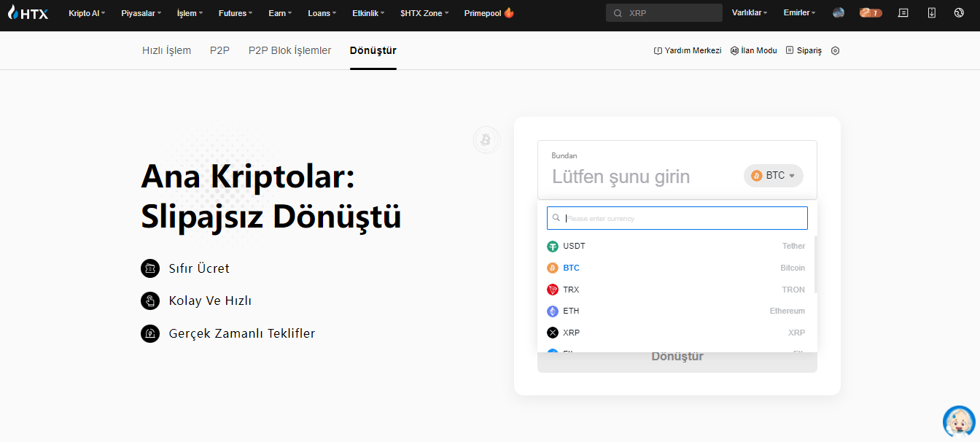The image size is (980, 442).
Task: Toggle the İlan Modu option
Action: coord(754,50)
